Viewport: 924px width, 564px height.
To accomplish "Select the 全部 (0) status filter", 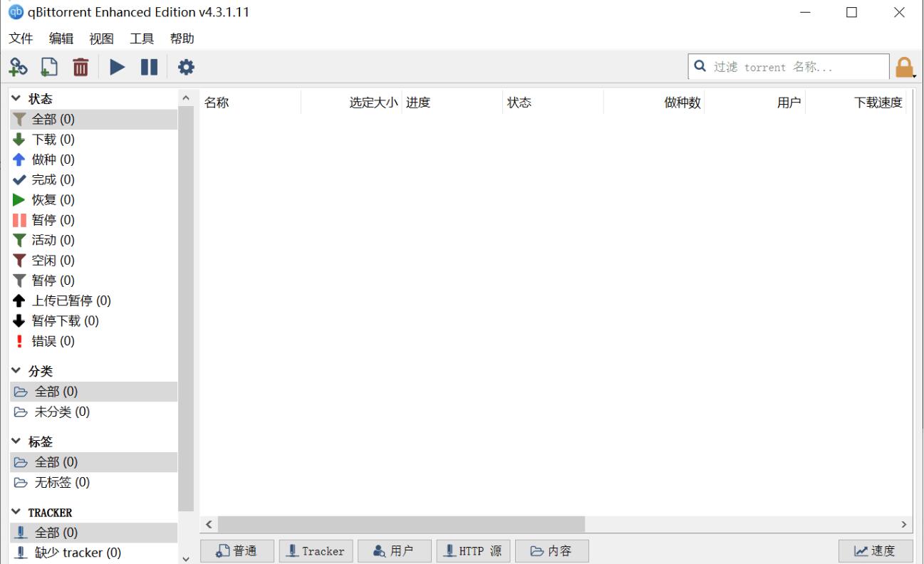I will click(x=93, y=119).
